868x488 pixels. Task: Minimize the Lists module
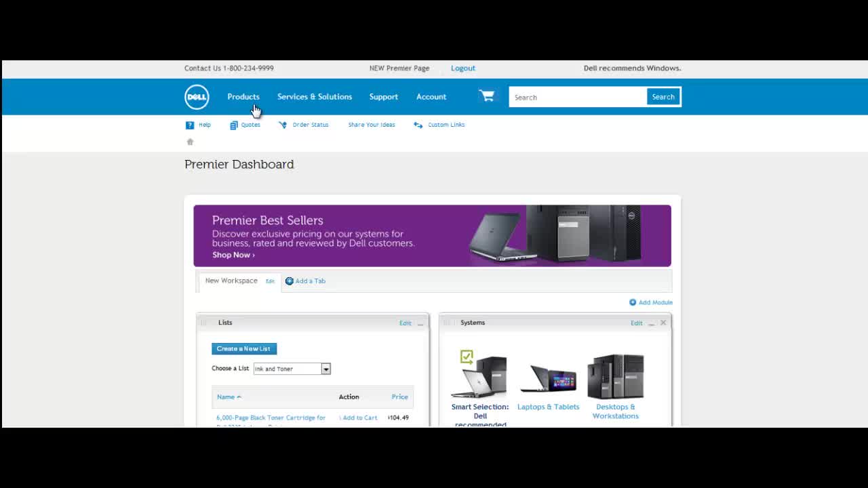(420, 324)
